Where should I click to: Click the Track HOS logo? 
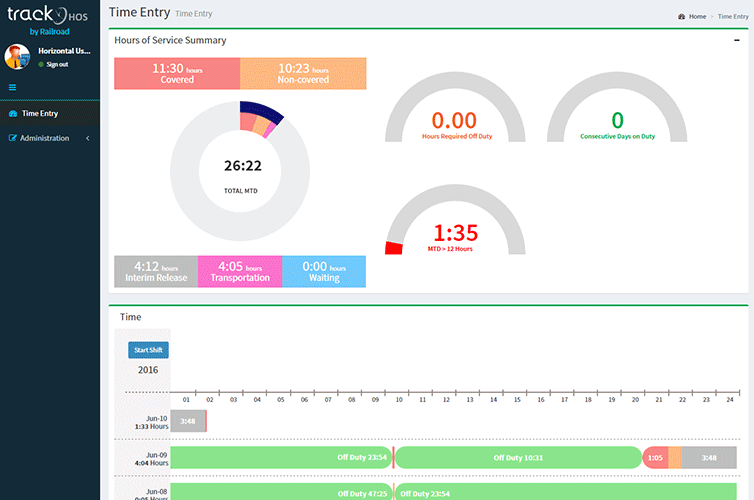click(49, 20)
